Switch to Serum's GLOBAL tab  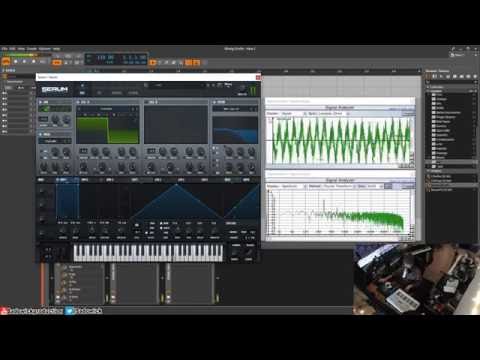pyautogui.click(x=133, y=93)
